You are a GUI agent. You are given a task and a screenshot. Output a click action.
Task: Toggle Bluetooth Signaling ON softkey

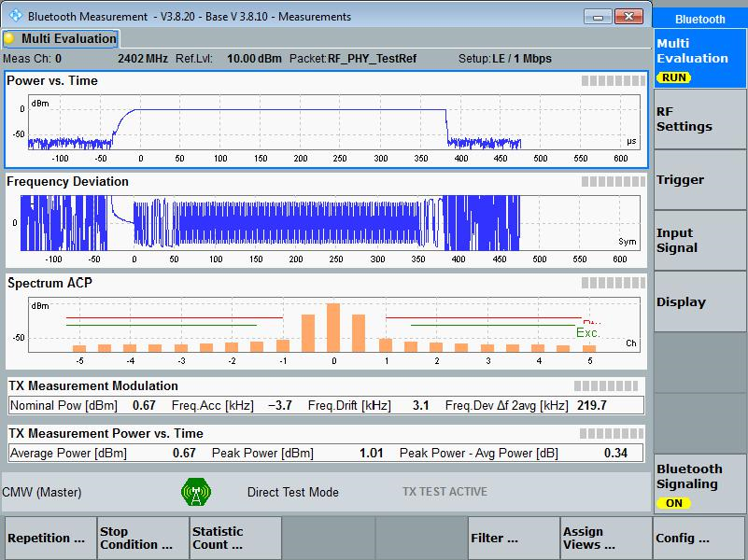(699, 483)
